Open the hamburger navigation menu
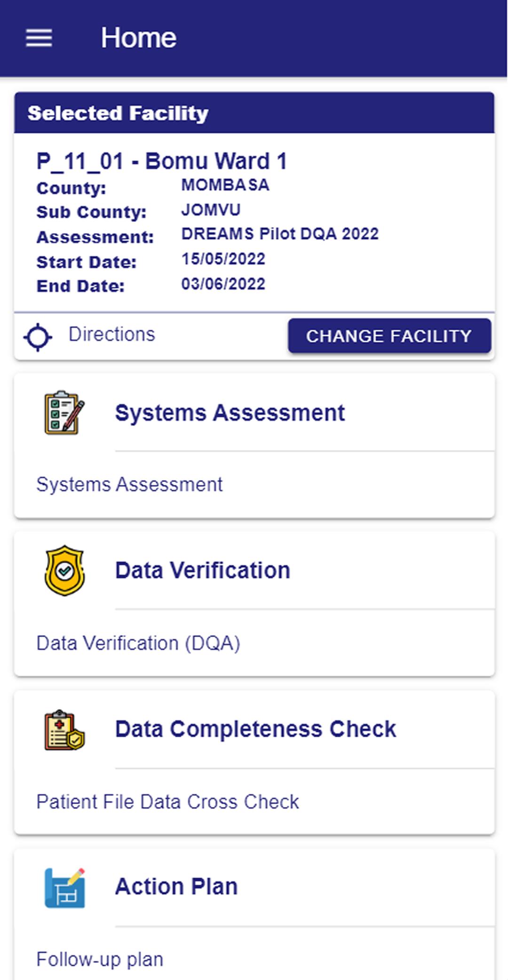This screenshot has height=980, width=508. (39, 38)
